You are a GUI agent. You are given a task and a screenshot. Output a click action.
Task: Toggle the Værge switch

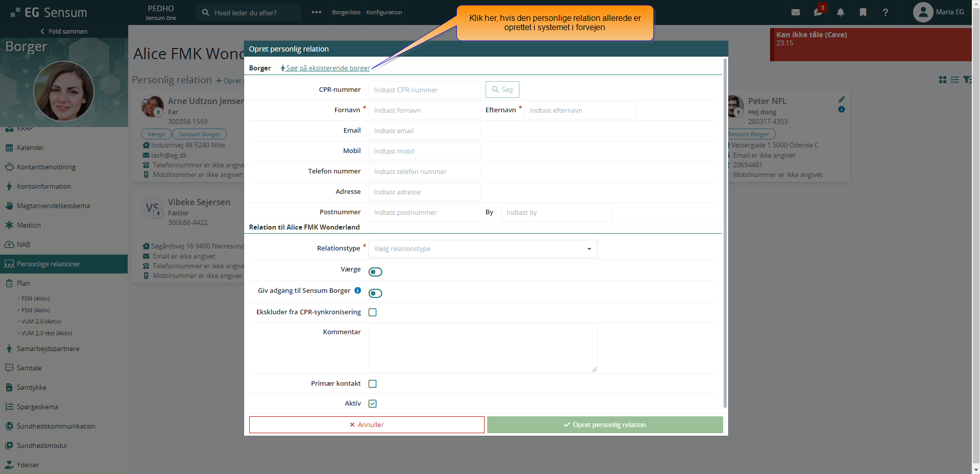pyautogui.click(x=375, y=272)
